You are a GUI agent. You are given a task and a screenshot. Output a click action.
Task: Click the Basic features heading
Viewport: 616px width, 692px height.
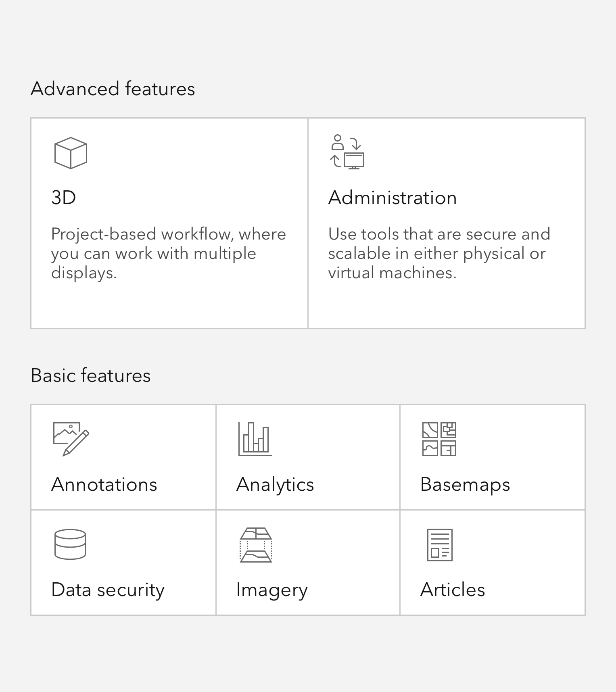click(91, 375)
